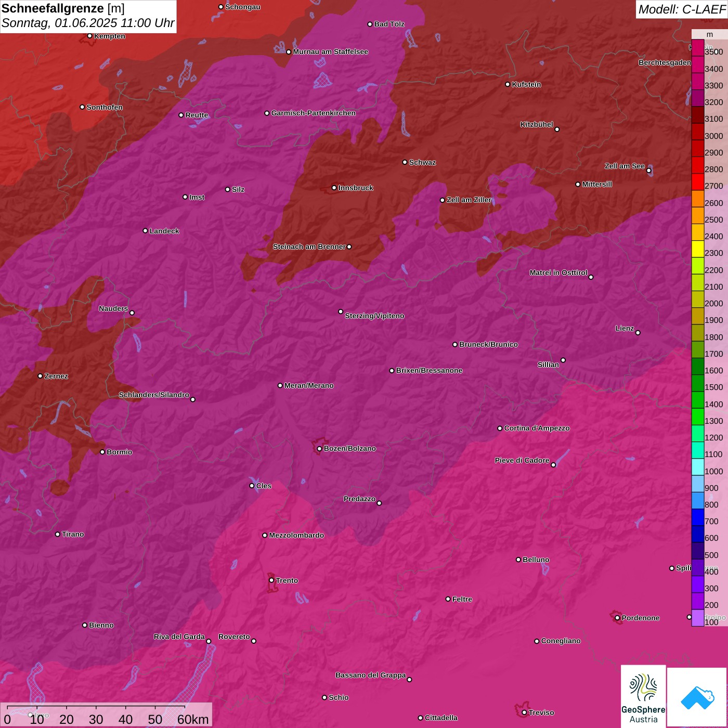Click the 'Bassano del Grappa' label

tap(370, 675)
